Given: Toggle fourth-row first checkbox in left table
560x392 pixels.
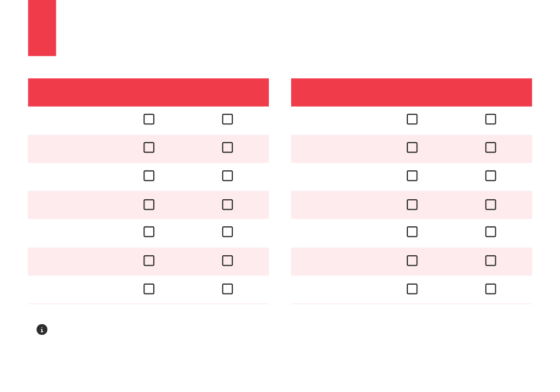Looking at the screenshot, I should (x=149, y=205).
